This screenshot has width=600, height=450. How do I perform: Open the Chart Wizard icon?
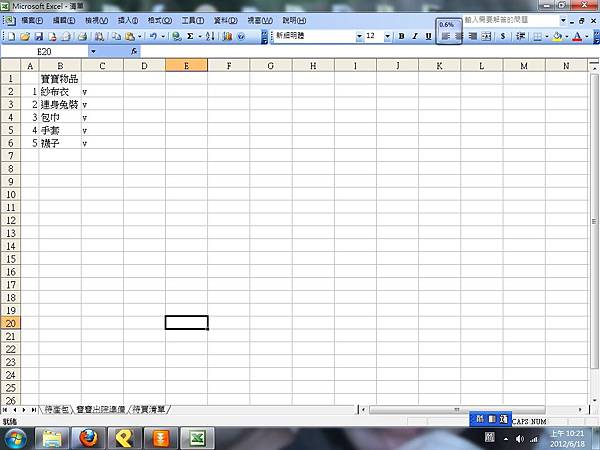coord(228,36)
